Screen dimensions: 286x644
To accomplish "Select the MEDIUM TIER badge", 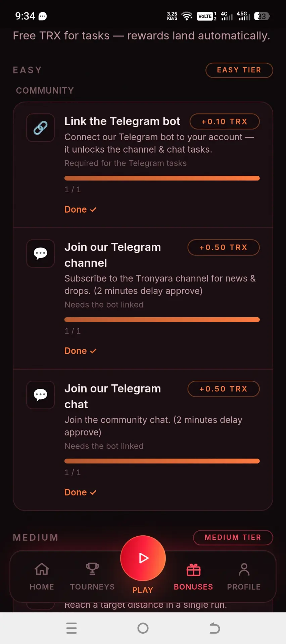I will pos(233,537).
